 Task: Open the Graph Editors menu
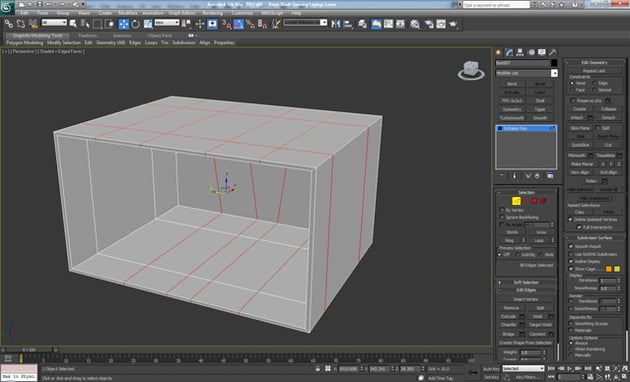point(182,13)
